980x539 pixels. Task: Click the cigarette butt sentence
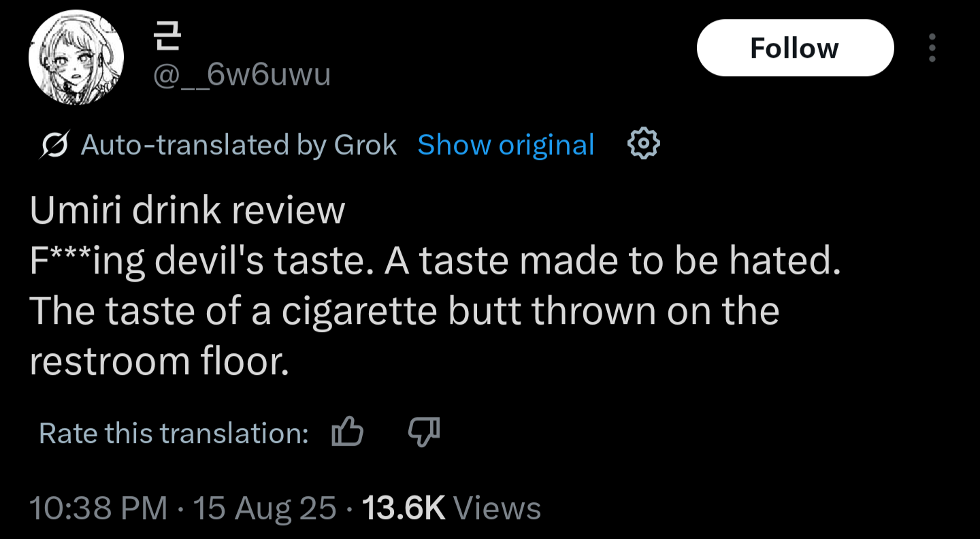(x=404, y=312)
